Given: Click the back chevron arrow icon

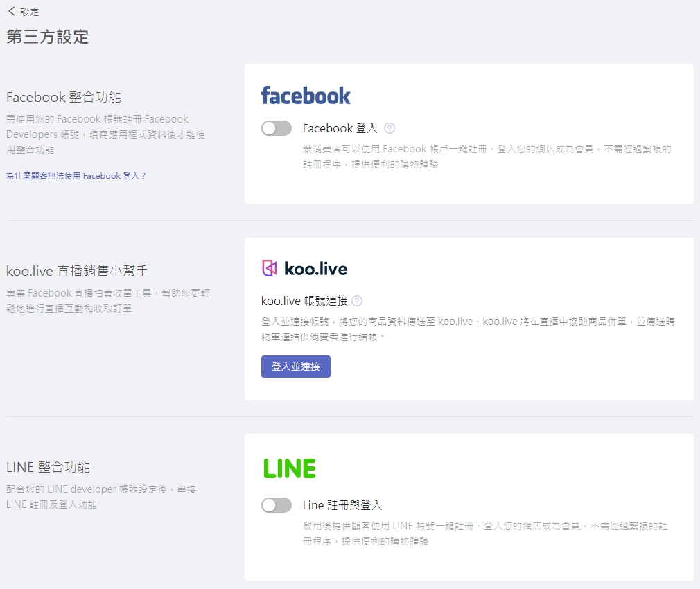Looking at the screenshot, I should point(12,11).
